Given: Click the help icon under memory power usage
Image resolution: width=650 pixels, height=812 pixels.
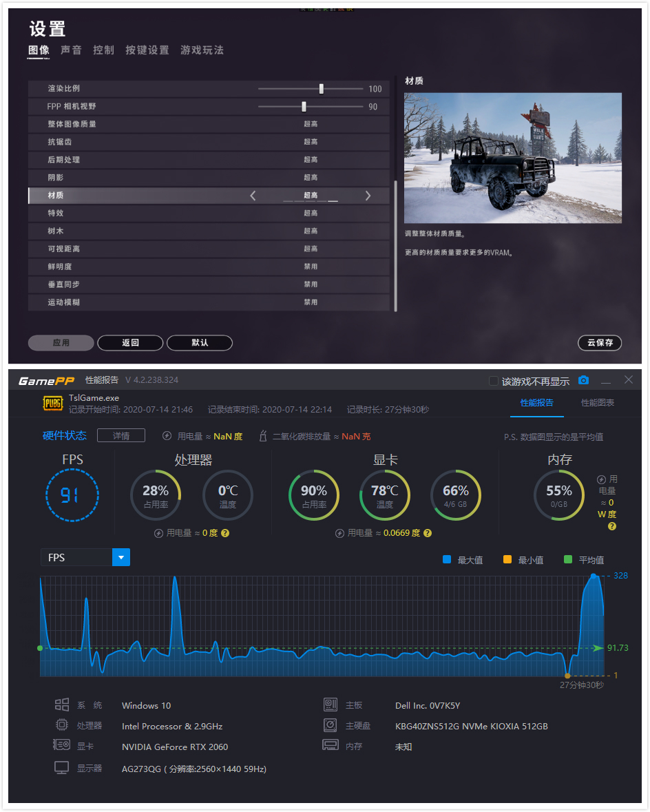Looking at the screenshot, I should pos(611,526).
